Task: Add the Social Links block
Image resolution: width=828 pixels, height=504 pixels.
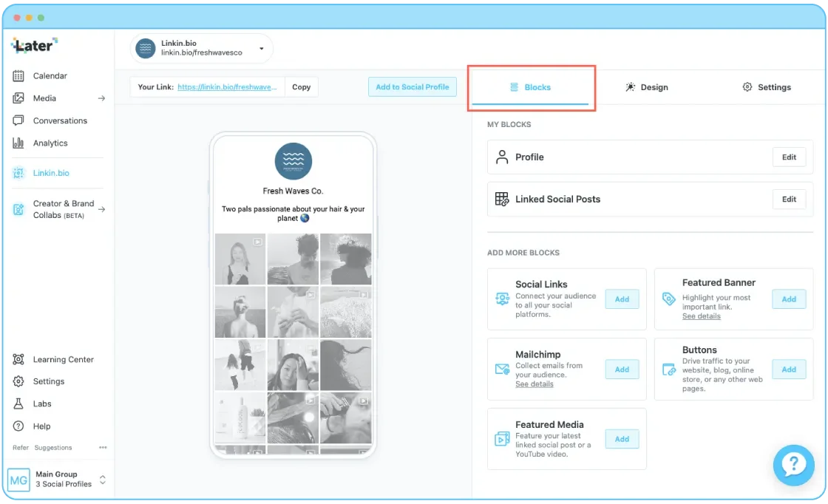Action: [x=622, y=299]
